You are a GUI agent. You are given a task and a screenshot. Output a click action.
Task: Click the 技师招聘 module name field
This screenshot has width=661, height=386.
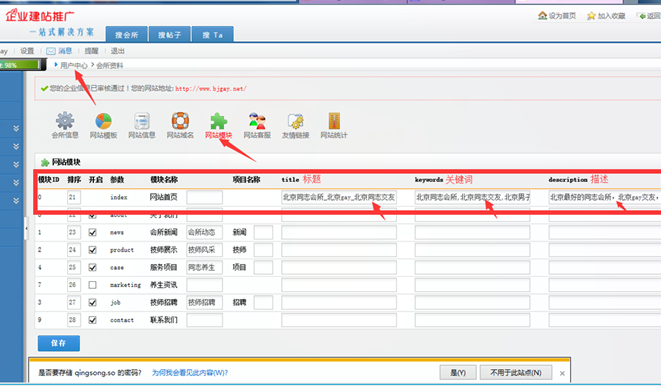click(x=204, y=303)
